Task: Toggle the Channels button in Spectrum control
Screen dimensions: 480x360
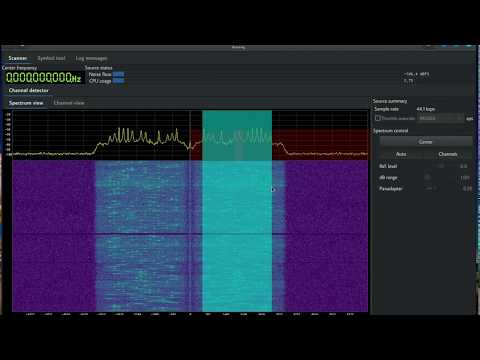Action: [x=448, y=154]
